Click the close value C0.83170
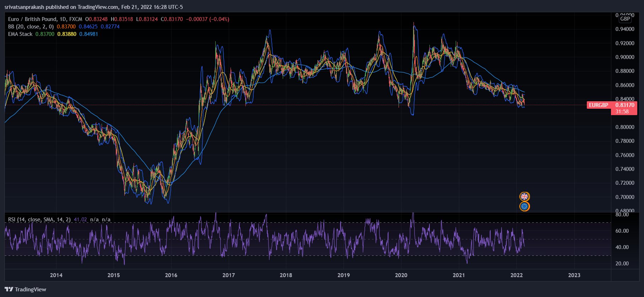Screen dimensions: 644x297 pos(172,19)
